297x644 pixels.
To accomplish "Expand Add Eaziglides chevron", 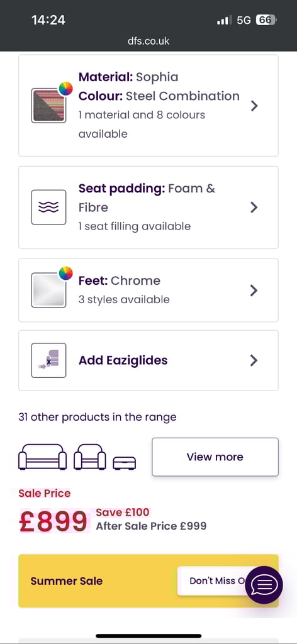I will (254, 360).
